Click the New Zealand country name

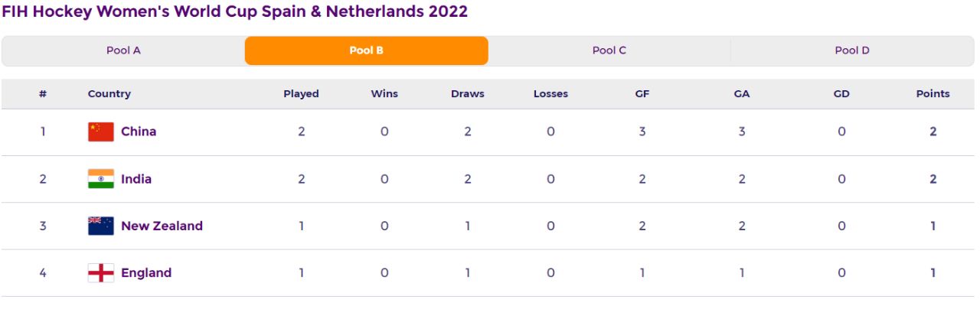162,226
